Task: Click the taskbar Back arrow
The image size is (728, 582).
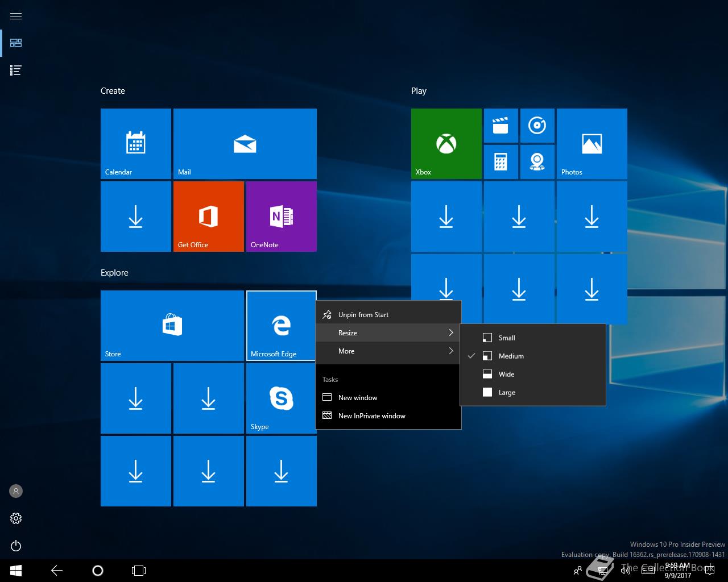Action: (x=57, y=571)
